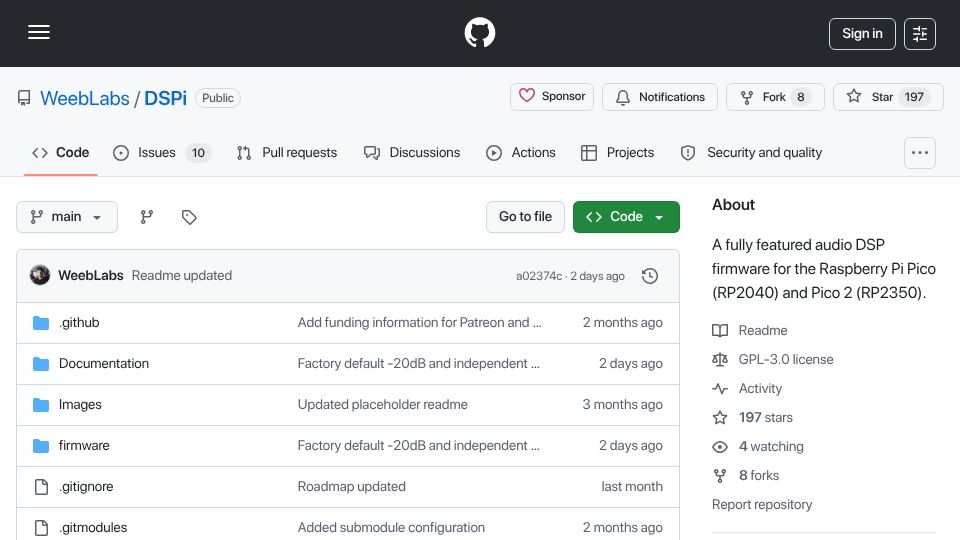This screenshot has height=540, width=960.
Task: Open the main branch selector dropdown
Action: pos(67,217)
